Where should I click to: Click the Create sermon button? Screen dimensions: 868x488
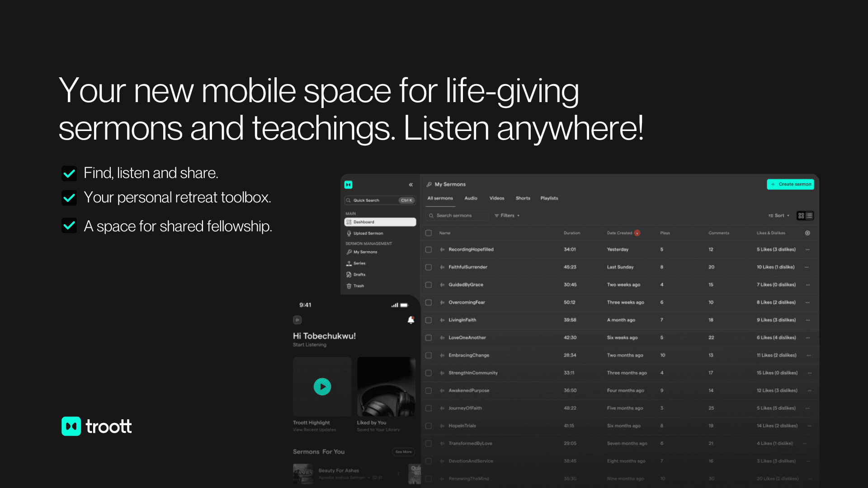790,184
